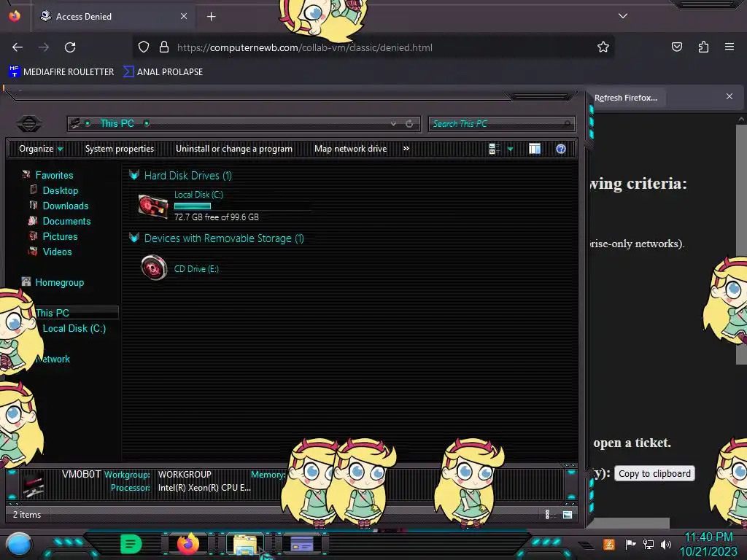Reload the page in Firefox
The width and height of the screenshot is (747, 560).
[x=70, y=47]
